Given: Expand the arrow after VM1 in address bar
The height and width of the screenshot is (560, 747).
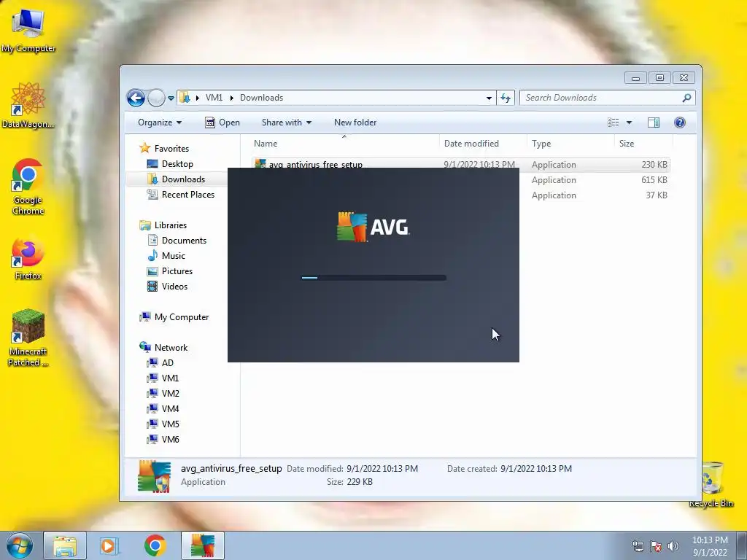Looking at the screenshot, I should click(x=231, y=98).
